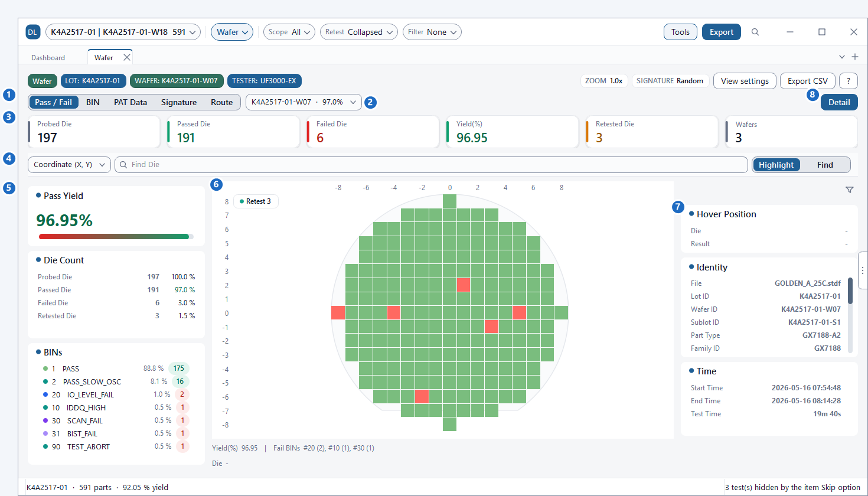Open the Coordinate (X, Y) dropdown

pyautogui.click(x=69, y=165)
